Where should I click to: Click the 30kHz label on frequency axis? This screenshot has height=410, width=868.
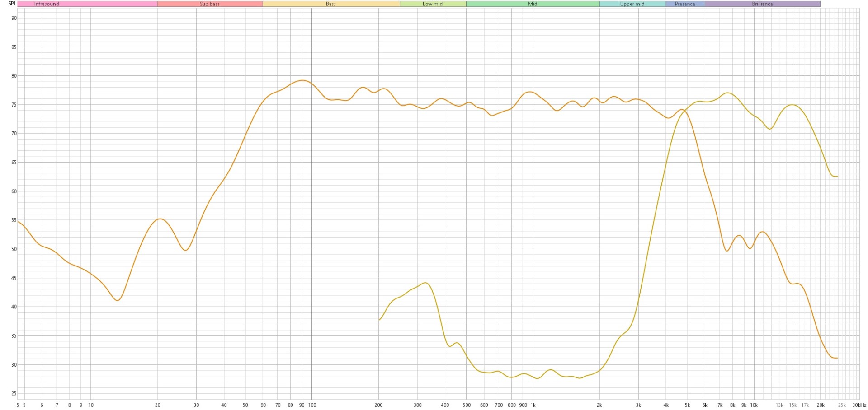(859, 405)
